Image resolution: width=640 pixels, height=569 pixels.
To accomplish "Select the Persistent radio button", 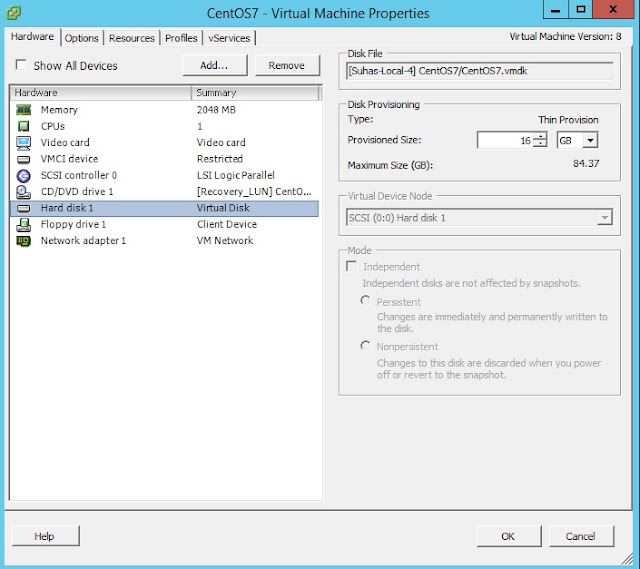I will (365, 301).
